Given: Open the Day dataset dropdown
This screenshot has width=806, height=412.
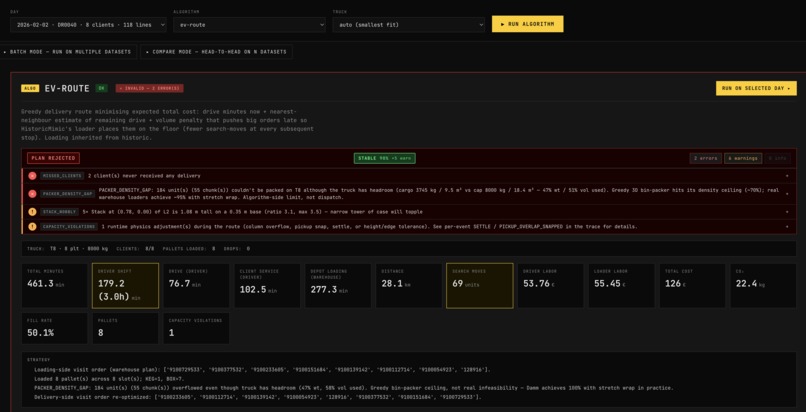Looking at the screenshot, I should pos(88,24).
